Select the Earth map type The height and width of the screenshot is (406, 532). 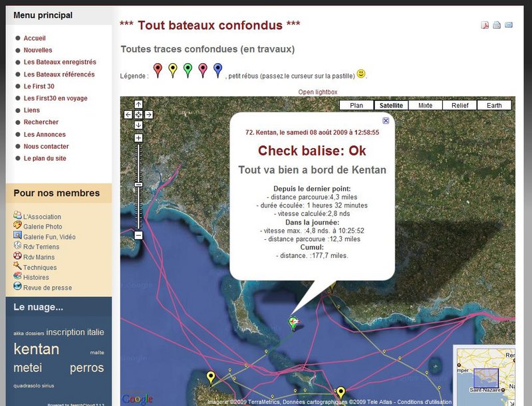[x=494, y=105]
